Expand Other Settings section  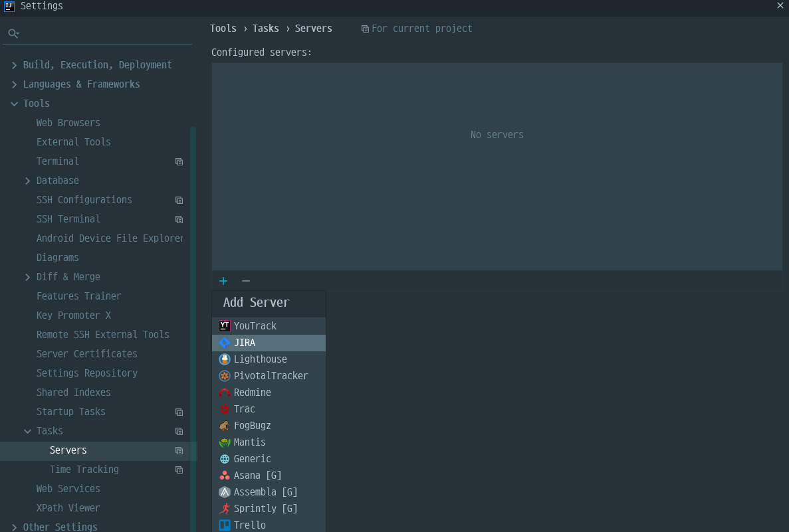(x=14, y=527)
